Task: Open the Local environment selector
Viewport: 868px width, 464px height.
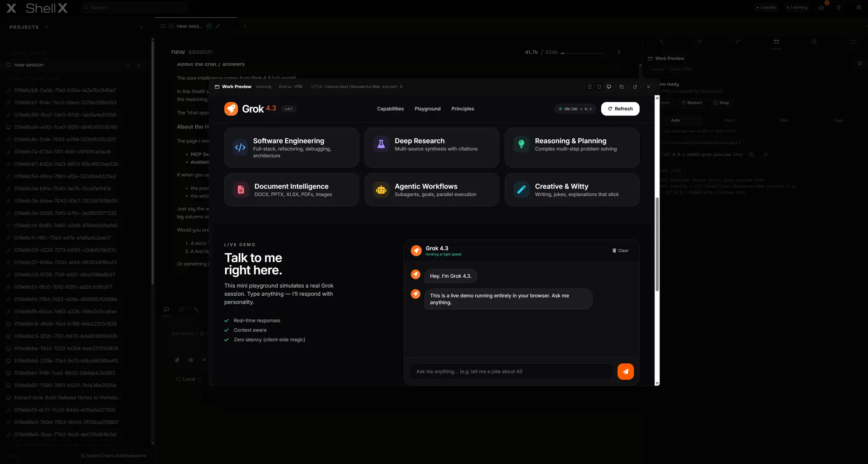Action: click(x=189, y=379)
